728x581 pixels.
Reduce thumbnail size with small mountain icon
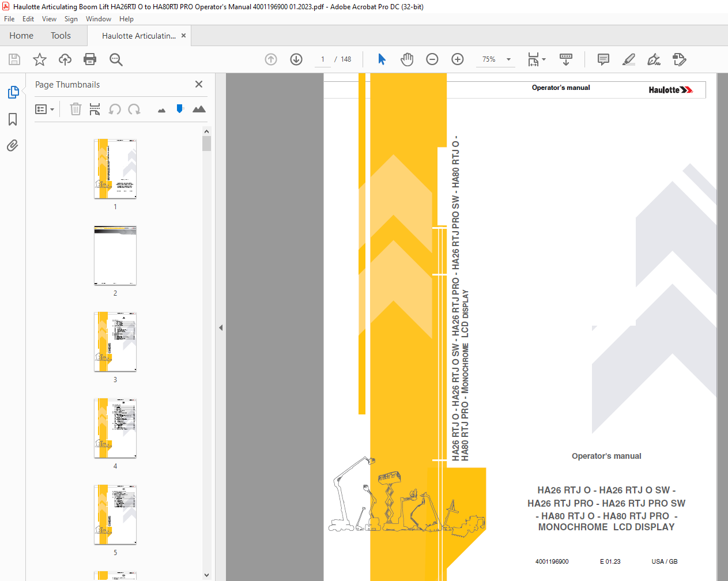point(161,110)
